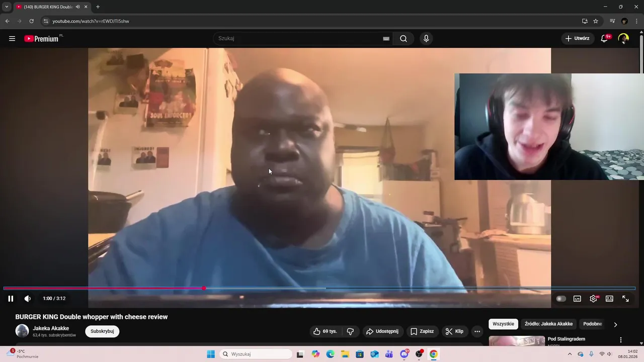Open YouTube account avatar menu

click(x=623, y=38)
